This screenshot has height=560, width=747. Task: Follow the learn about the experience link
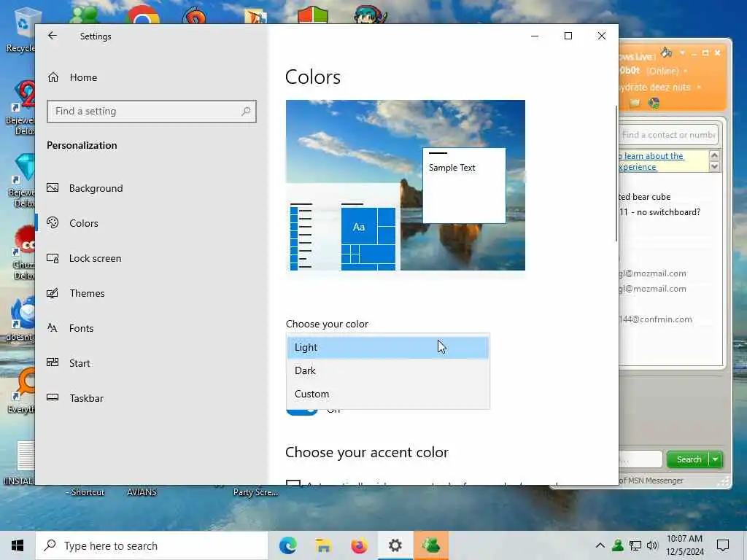[651, 161]
